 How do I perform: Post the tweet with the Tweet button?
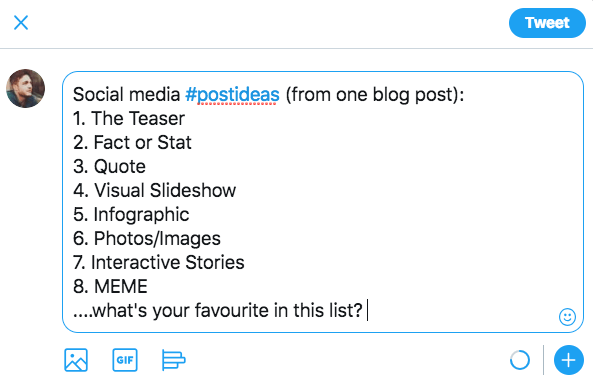[547, 23]
